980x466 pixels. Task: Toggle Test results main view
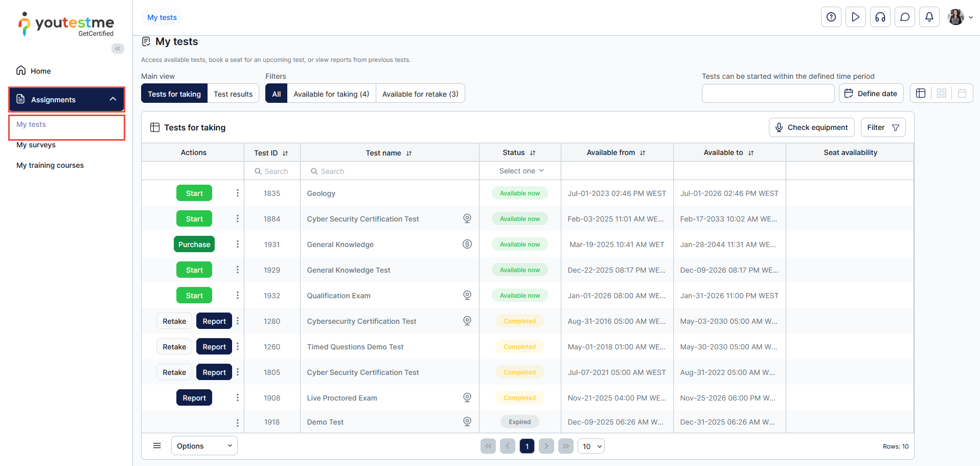[x=233, y=94]
